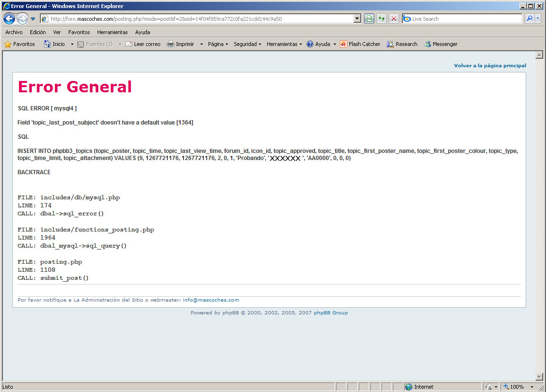Click the Listo status bar text
The image size is (546, 392).
pyautogui.click(x=8, y=387)
